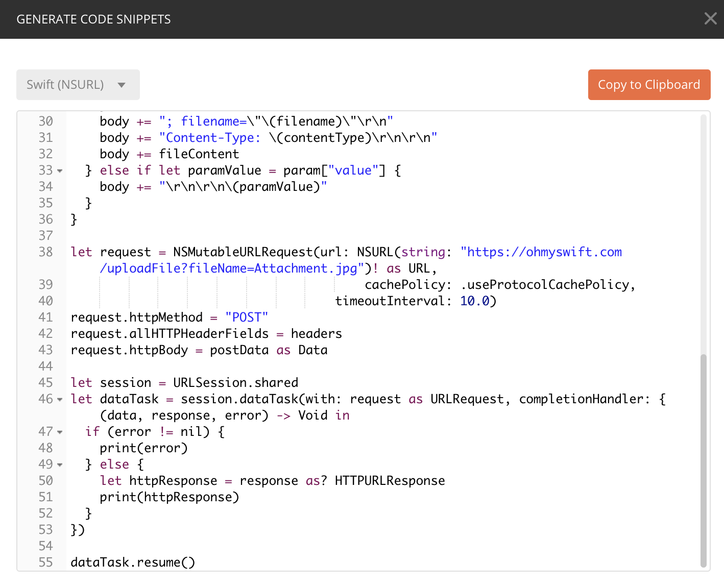Click the code editor vertical scrollbar thumb
This screenshot has height=588, width=724.
[x=703, y=460]
